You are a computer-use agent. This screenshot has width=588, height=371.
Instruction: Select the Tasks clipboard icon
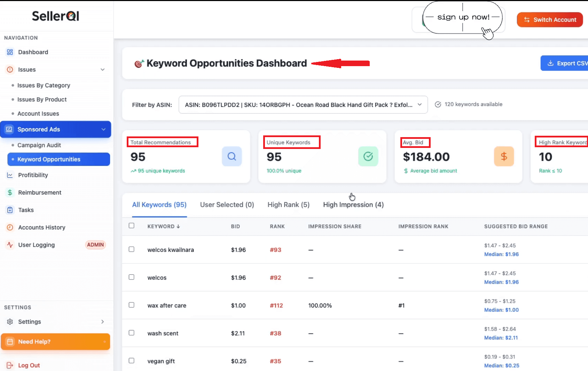(10, 210)
